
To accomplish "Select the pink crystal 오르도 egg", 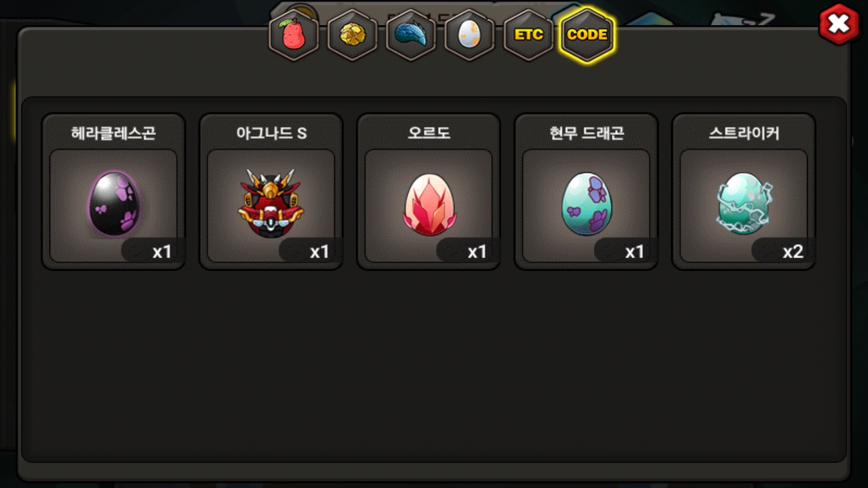I will click(x=429, y=205).
